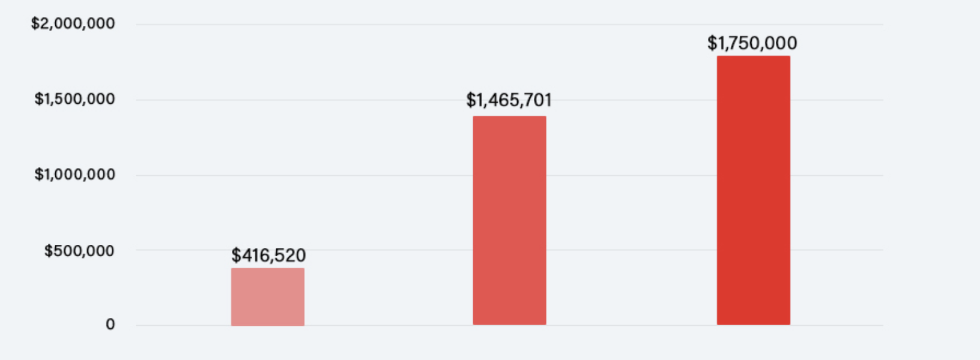Click the $1,000,000 y-axis label
980x360 pixels.
[x=74, y=175]
